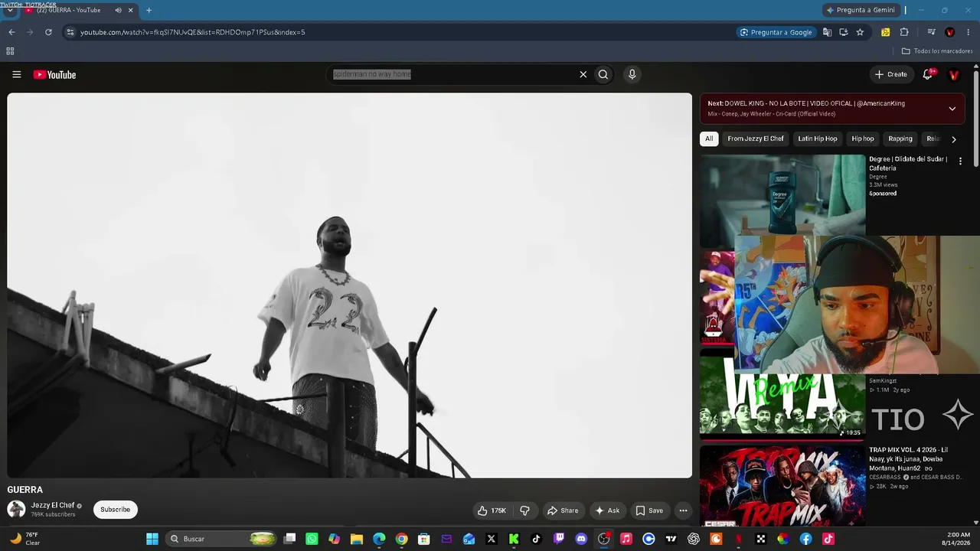Viewport: 980px width, 551px height.
Task: Open the Extensions puzzle menu
Action: tap(904, 32)
